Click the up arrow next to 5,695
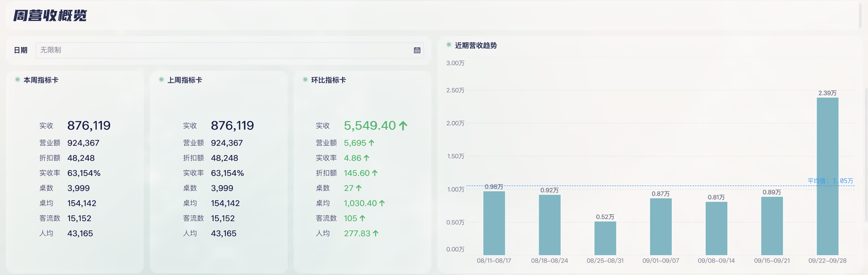868x275 pixels. click(371, 143)
